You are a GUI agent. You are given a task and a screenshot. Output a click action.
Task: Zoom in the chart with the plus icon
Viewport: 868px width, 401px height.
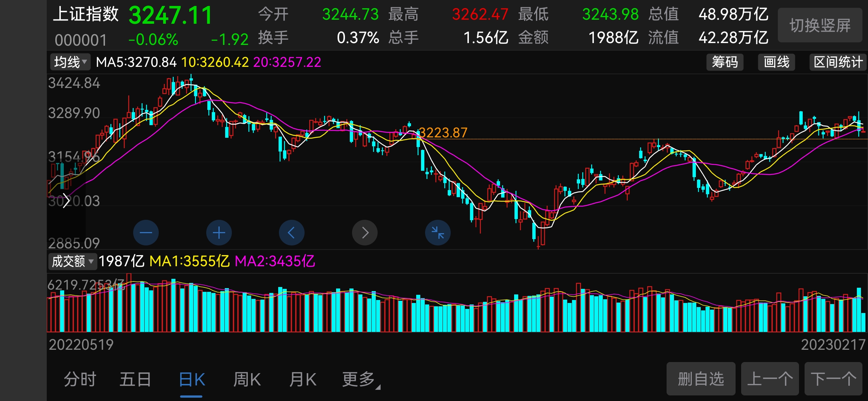(x=219, y=232)
